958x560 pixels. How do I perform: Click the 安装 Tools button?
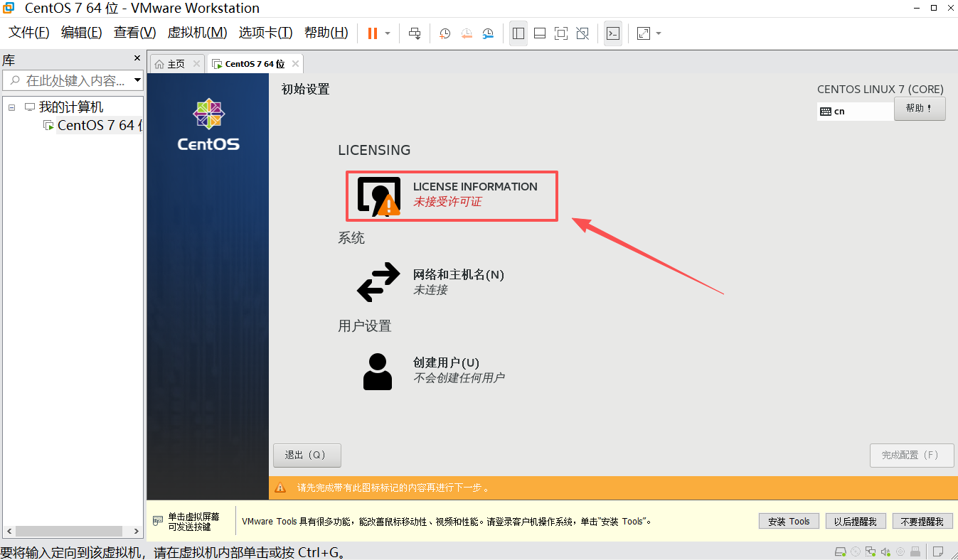point(789,521)
